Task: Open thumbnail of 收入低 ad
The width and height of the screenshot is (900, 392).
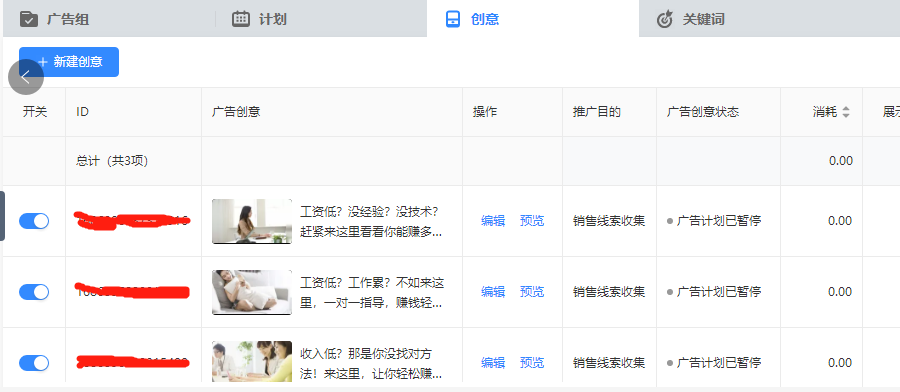Action: point(252,362)
